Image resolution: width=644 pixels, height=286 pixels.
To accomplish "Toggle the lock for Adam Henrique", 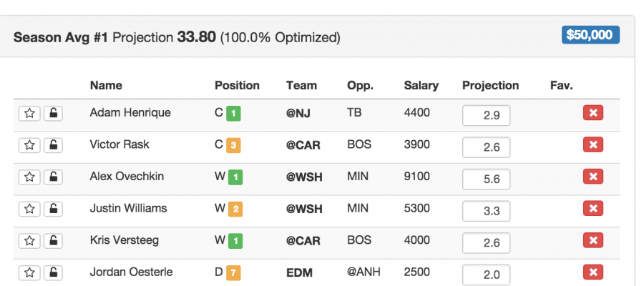I will coord(52,113).
